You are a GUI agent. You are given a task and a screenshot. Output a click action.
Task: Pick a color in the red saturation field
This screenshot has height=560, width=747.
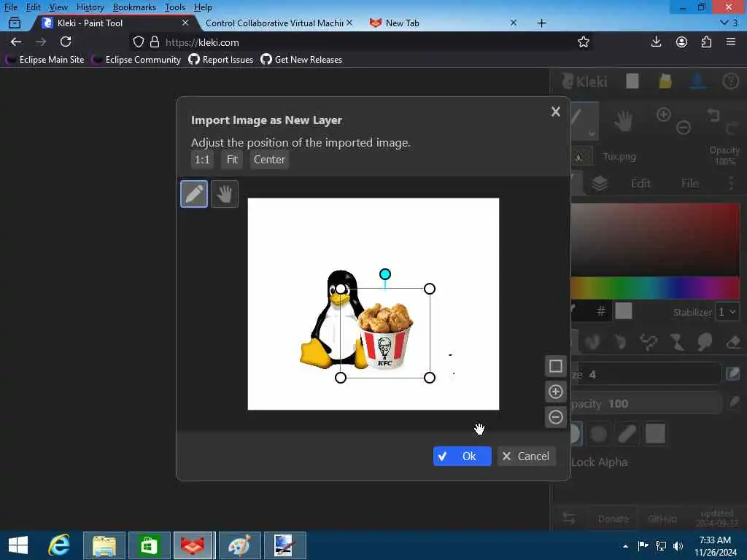click(x=655, y=239)
